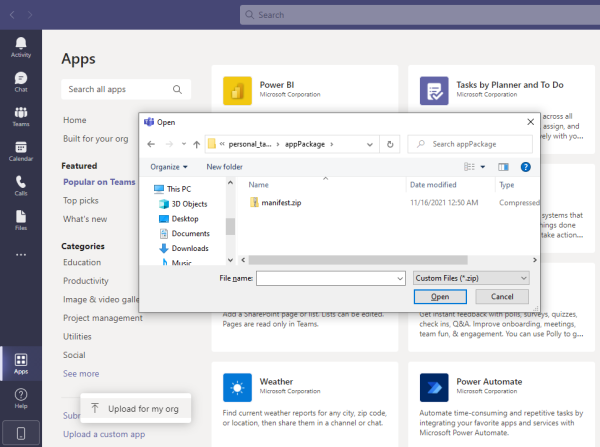Click the personal_ta... breadcrumb segment
The height and width of the screenshot is (447, 600).
(x=250, y=144)
